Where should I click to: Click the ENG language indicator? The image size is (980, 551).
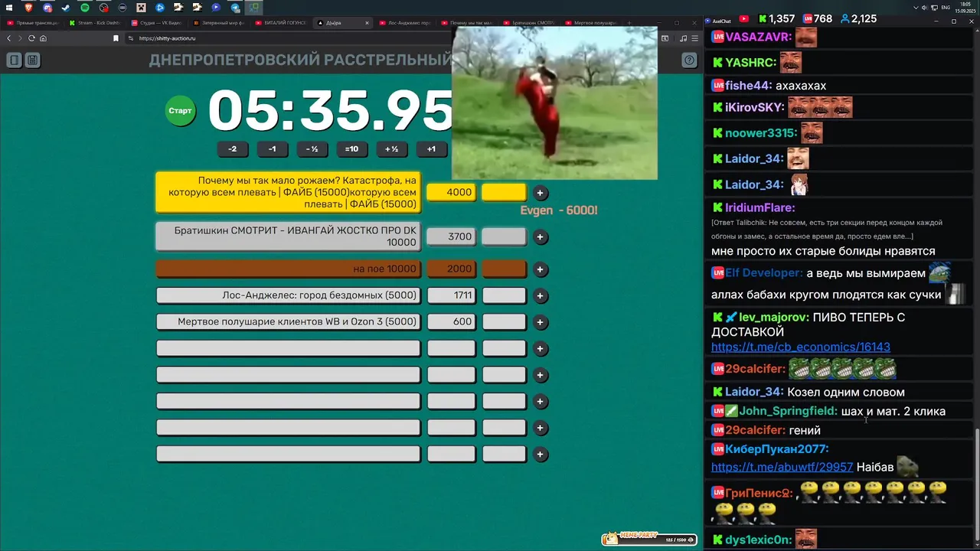(946, 8)
